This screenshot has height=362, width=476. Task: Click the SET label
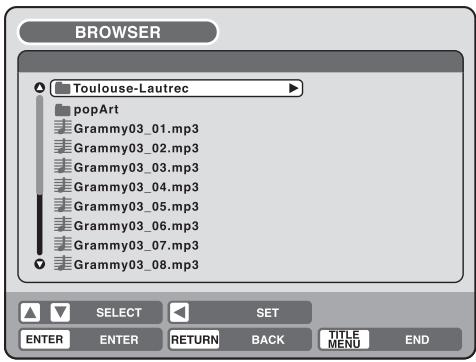267,313
